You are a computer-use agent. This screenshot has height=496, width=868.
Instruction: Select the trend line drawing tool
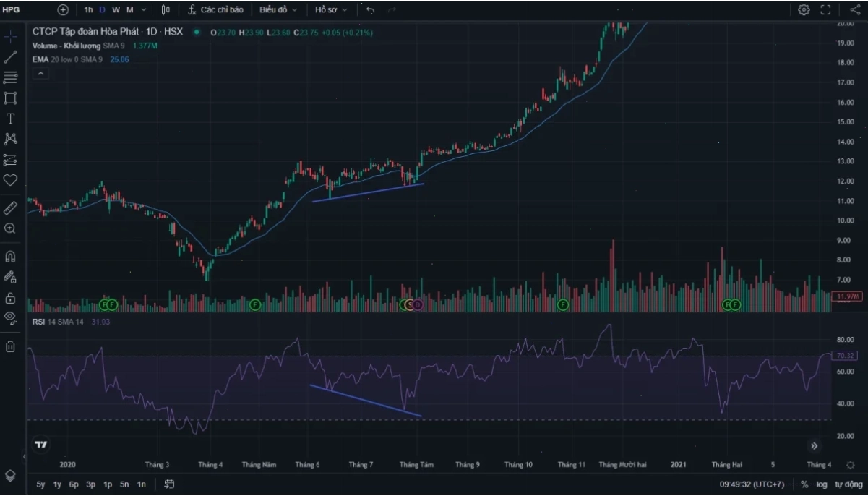coord(10,56)
